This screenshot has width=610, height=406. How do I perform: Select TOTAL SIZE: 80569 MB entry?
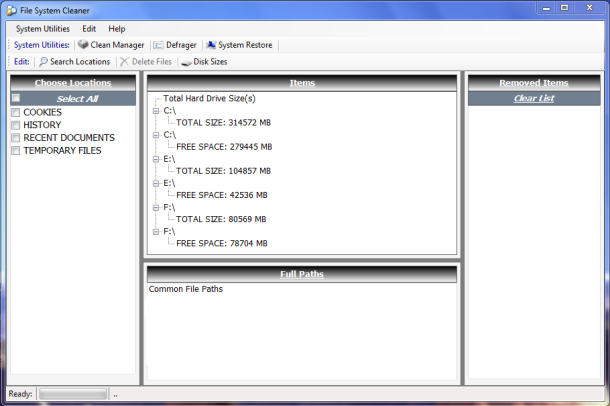tap(221, 219)
